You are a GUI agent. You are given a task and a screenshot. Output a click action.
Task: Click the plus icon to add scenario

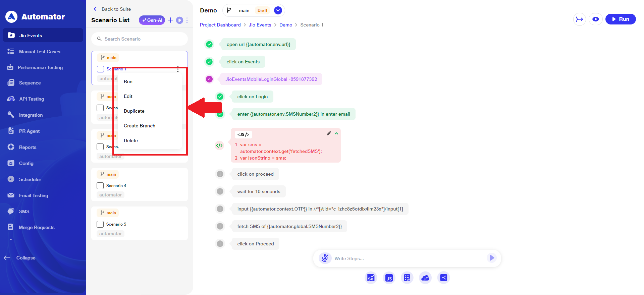pyautogui.click(x=170, y=20)
